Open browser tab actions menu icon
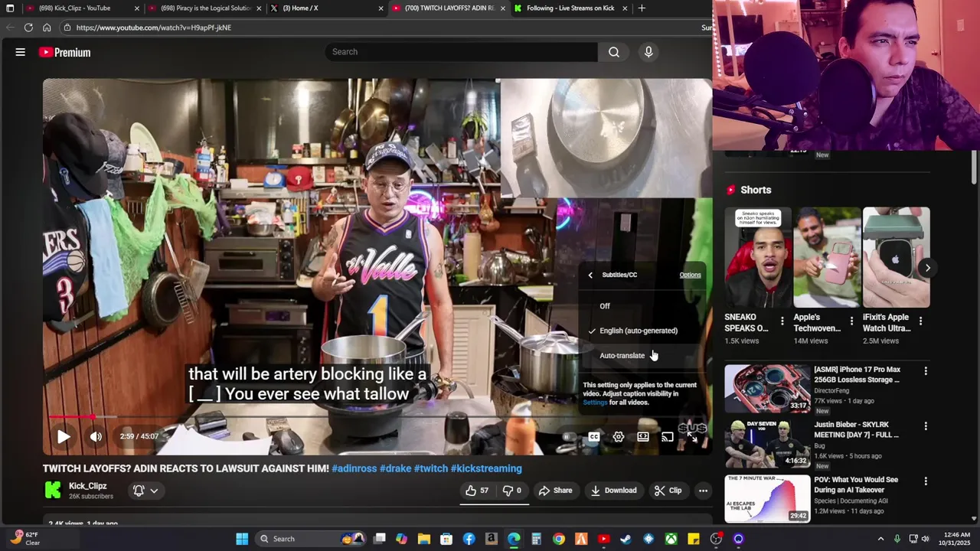This screenshot has height=551, width=980. coord(10,8)
